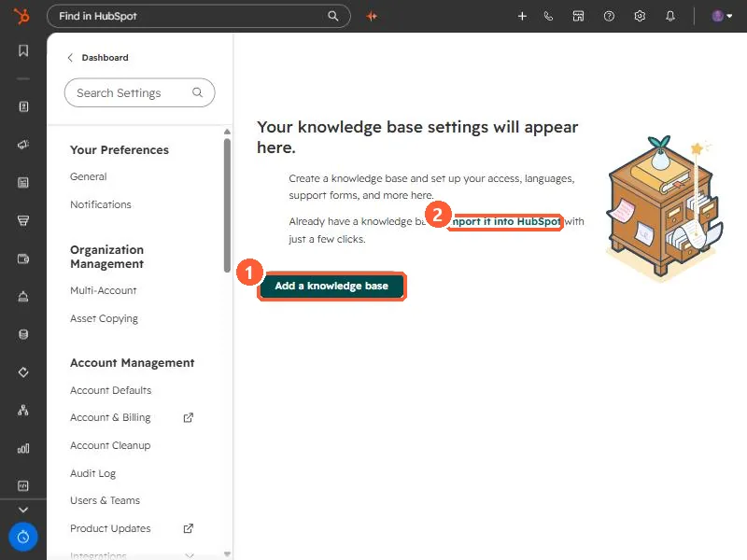Open Audit Log settings
Image resolution: width=747 pixels, height=560 pixels.
click(x=92, y=473)
